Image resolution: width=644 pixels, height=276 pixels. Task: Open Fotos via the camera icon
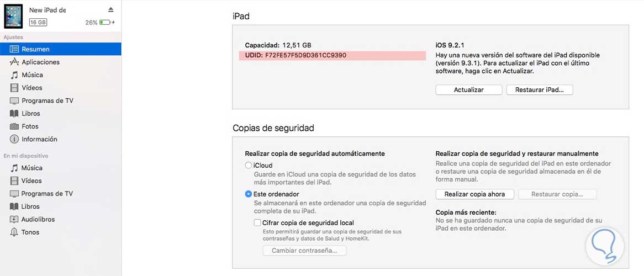(14, 126)
